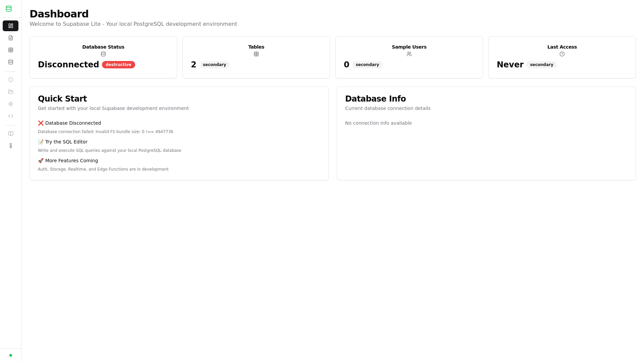The width and height of the screenshot is (644, 362).
Task: Click the database icon in Database Status card
Action: [103, 54]
